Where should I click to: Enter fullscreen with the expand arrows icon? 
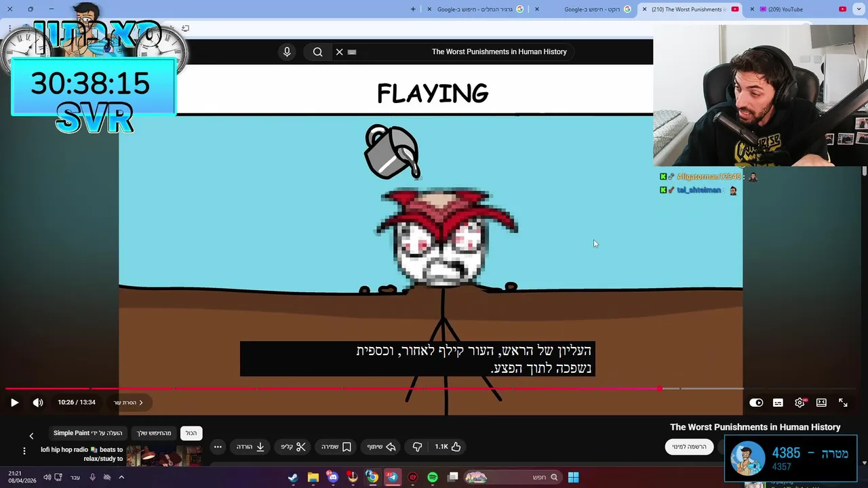tap(843, 403)
